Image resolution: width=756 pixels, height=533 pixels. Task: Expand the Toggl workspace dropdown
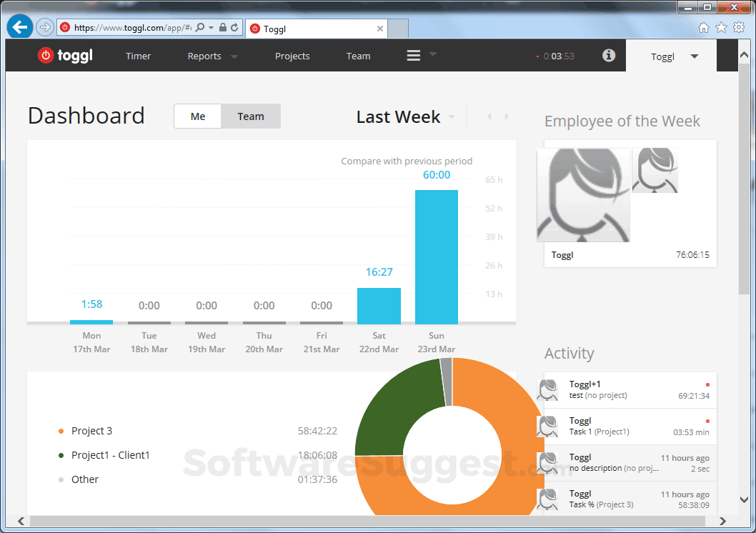pyautogui.click(x=670, y=55)
